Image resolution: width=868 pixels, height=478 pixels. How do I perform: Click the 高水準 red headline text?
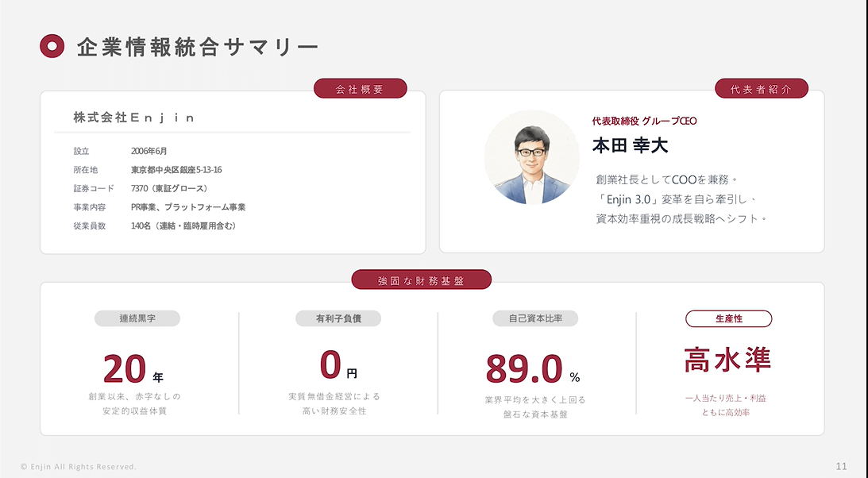point(727,360)
